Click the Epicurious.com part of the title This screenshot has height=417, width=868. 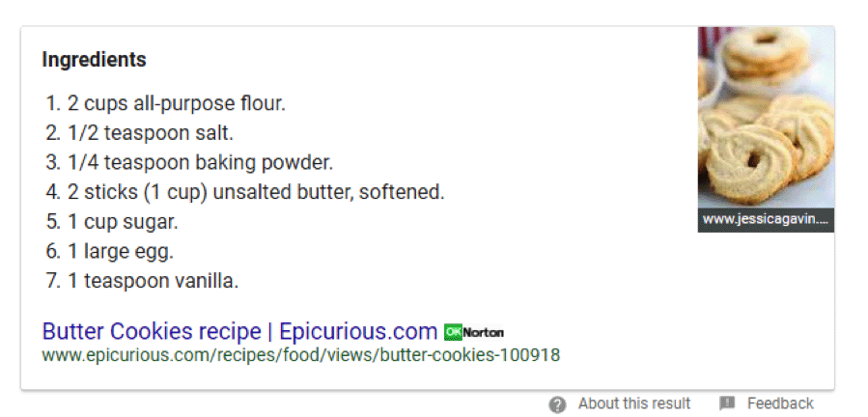tap(358, 331)
